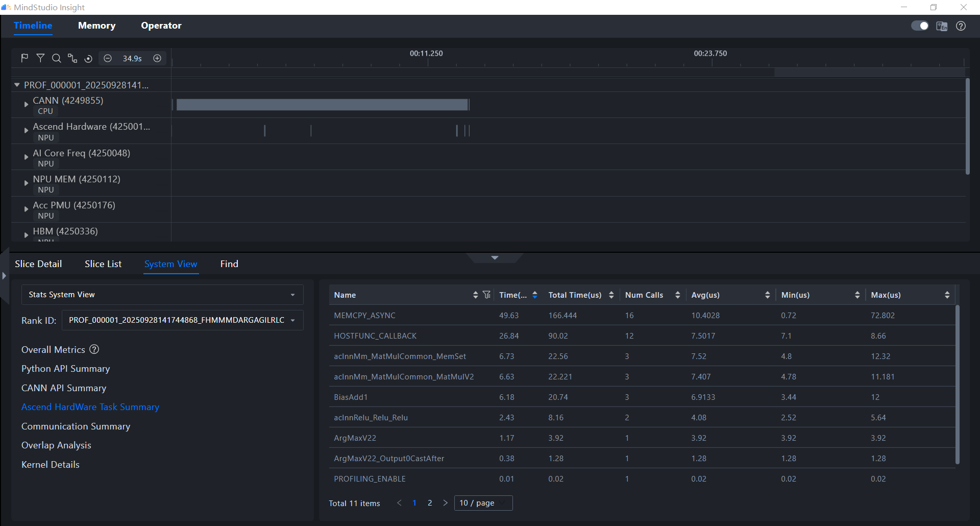Viewport: 980px width, 526px height.
Task: Sort table by Num Calls column
Action: point(677,295)
